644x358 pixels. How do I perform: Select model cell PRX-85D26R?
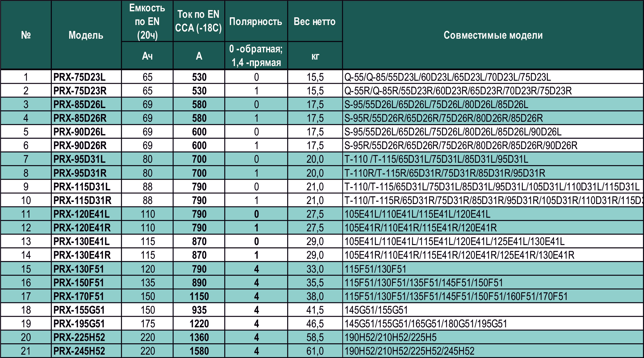pyautogui.click(x=86, y=118)
